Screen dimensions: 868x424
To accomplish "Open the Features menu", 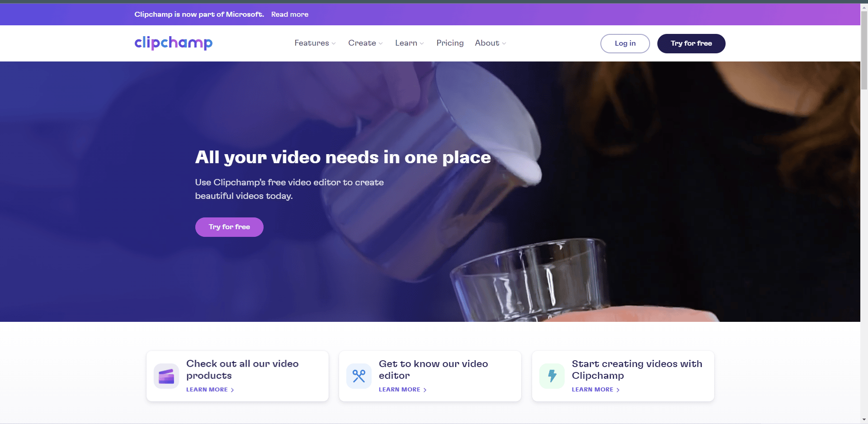I will (x=315, y=43).
